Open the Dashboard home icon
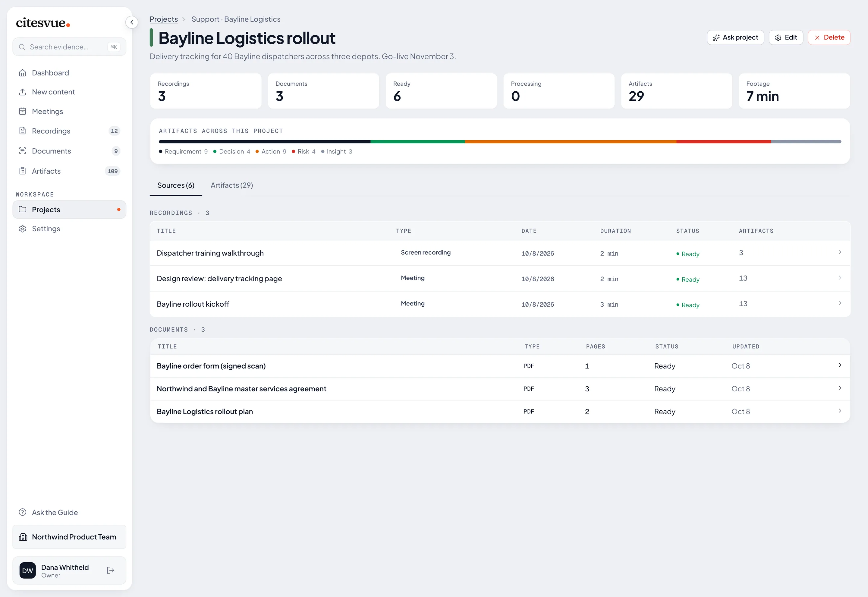This screenshot has width=868, height=597. click(22, 73)
